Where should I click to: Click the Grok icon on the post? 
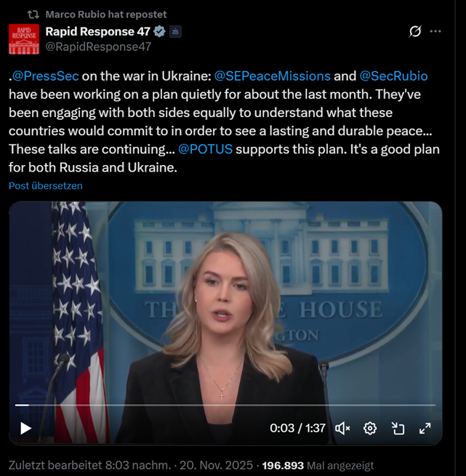415,31
